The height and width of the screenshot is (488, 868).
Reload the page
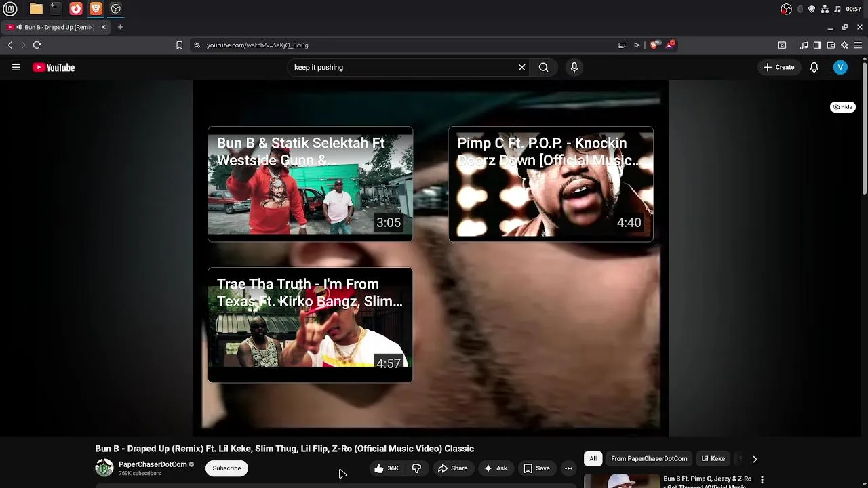click(37, 45)
